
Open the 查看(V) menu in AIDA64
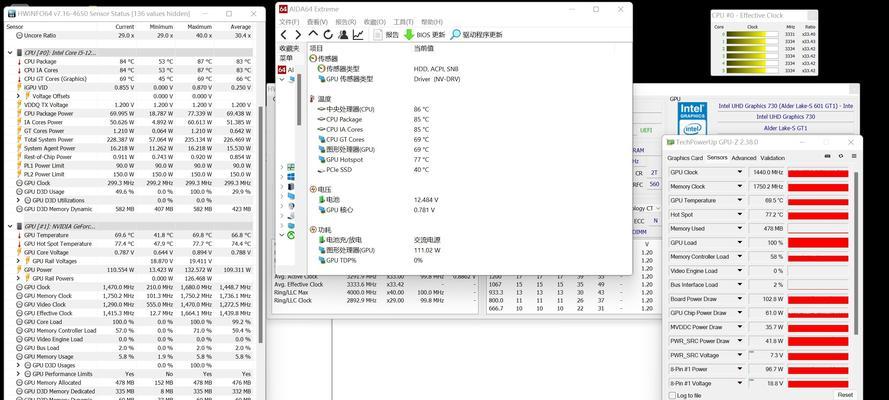pyautogui.click(x=318, y=22)
